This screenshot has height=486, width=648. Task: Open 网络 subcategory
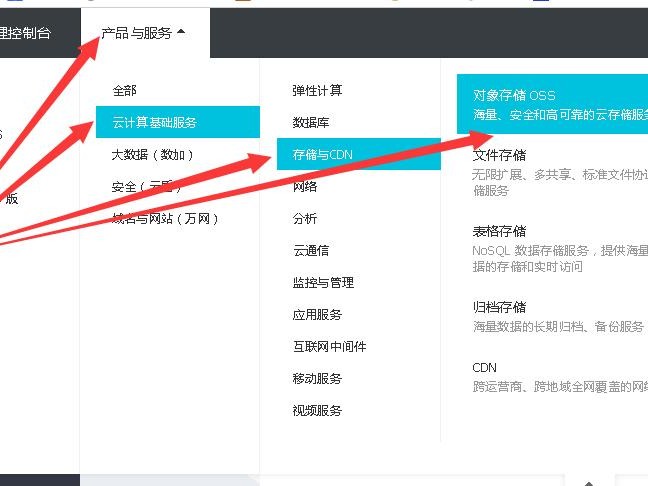pos(305,186)
